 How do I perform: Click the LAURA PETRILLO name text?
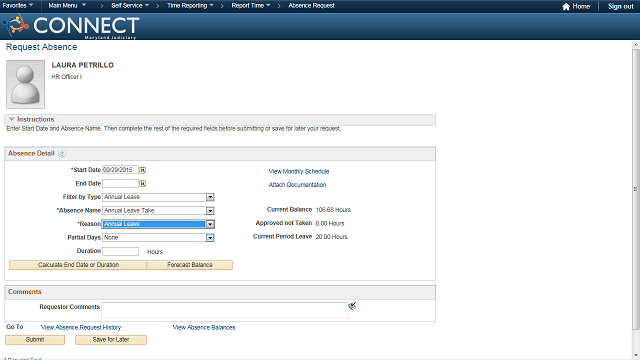[82, 65]
